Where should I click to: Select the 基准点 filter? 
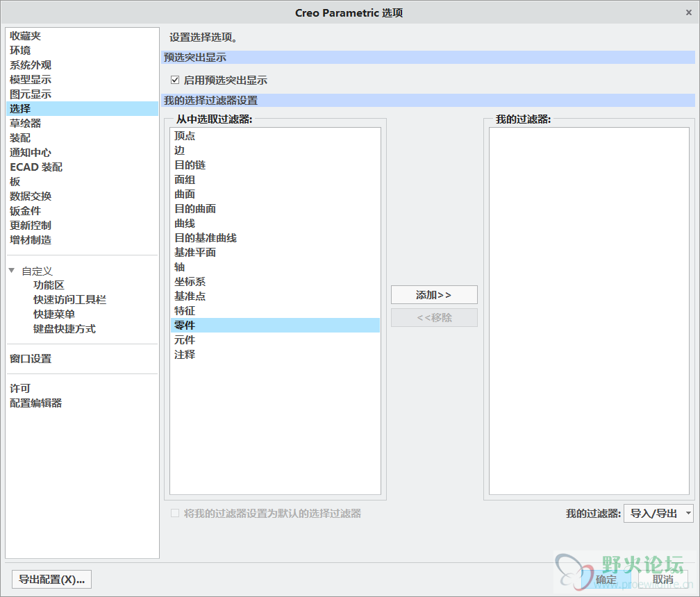tap(275, 296)
